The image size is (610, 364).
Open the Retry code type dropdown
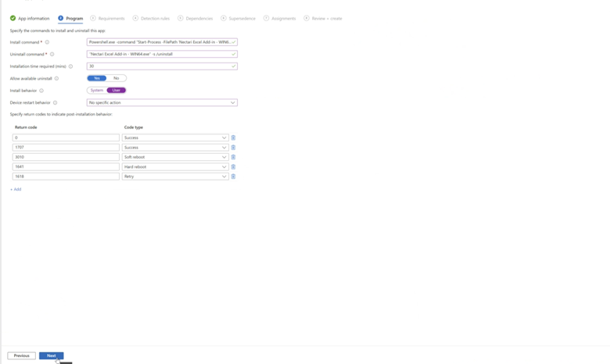click(175, 177)
